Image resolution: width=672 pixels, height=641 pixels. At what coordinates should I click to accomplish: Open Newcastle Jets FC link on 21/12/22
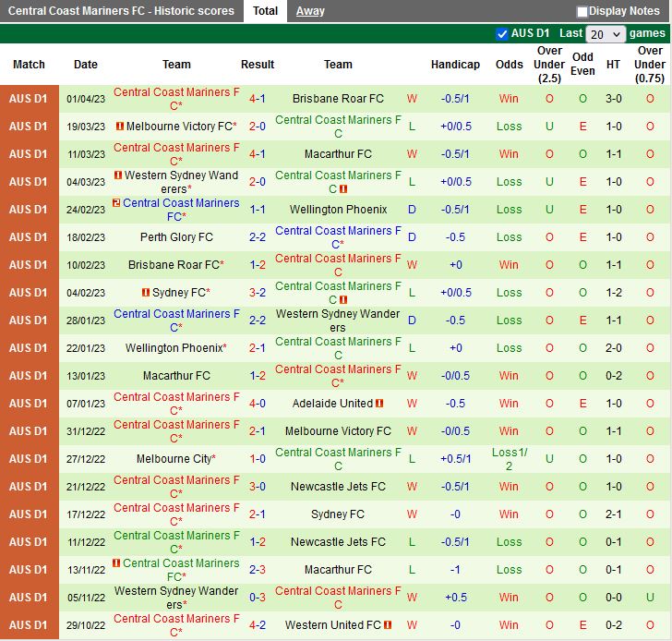(338, 486)
